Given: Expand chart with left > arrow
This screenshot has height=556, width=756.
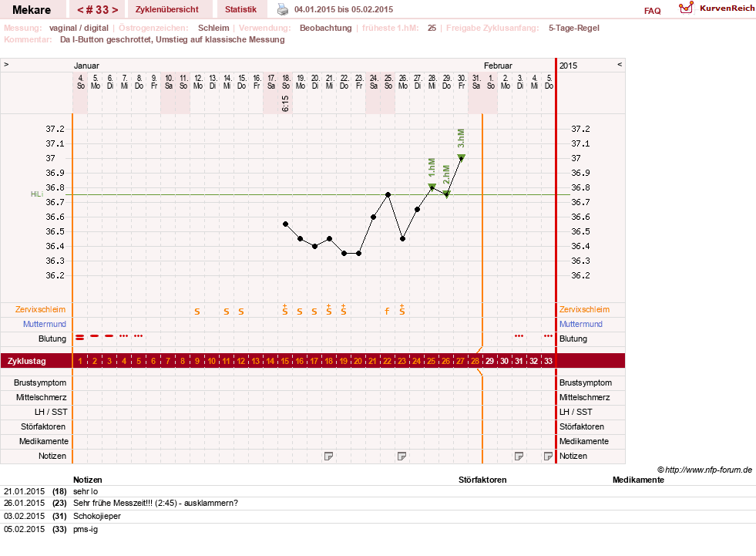Looking at the screenshot, I should pyautogui.click(x=6, y=64).
